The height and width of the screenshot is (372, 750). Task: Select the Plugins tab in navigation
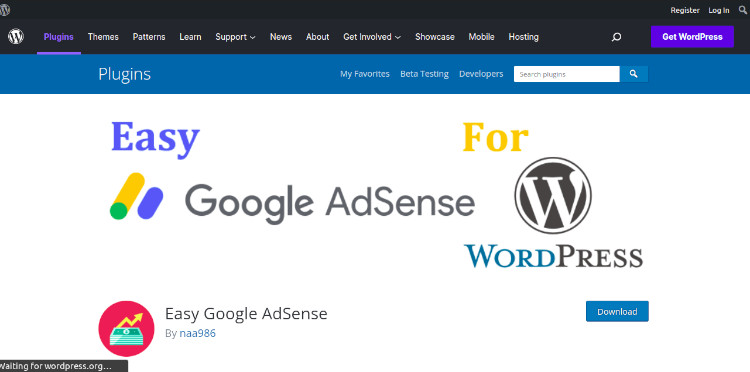59,37
